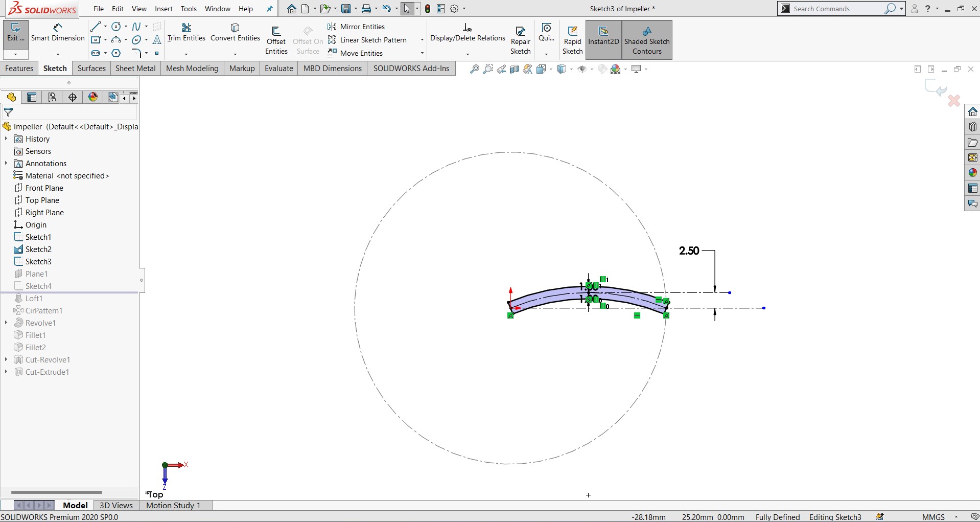Click the Home icon in top toolbar
980x522 pixels.
pyautogui.click(x=291, y=9)
